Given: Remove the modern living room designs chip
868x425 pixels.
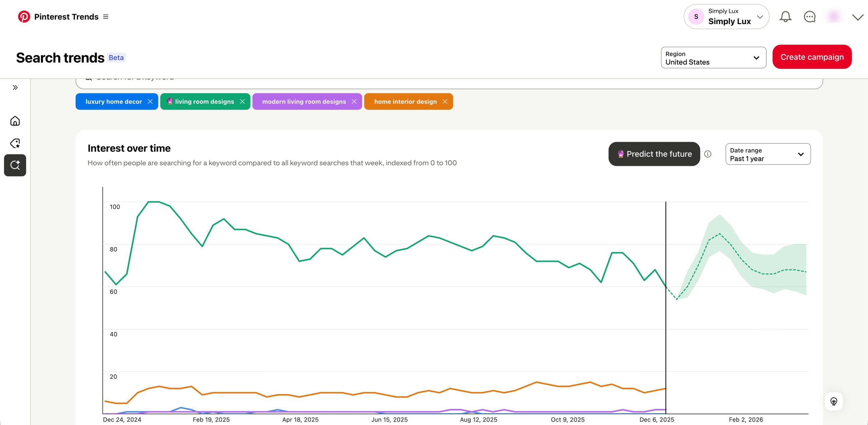Looking at the screenshot, I should pos(354,101).
